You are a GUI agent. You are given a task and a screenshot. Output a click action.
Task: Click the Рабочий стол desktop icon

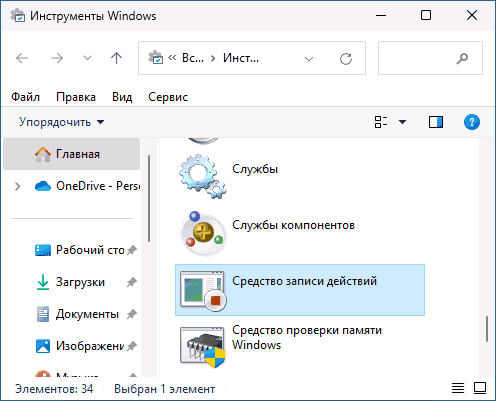pyautogui.click(x=43, y=250)
